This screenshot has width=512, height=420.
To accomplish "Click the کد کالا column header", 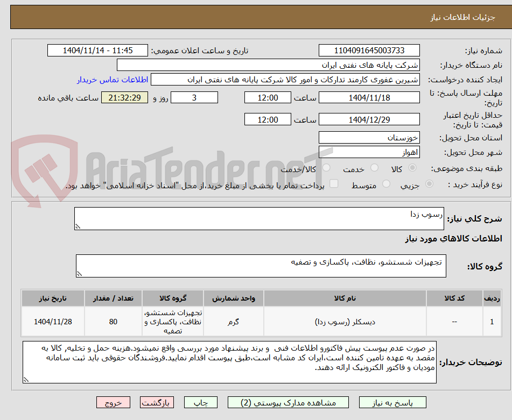I will click(x=454, y=298).
